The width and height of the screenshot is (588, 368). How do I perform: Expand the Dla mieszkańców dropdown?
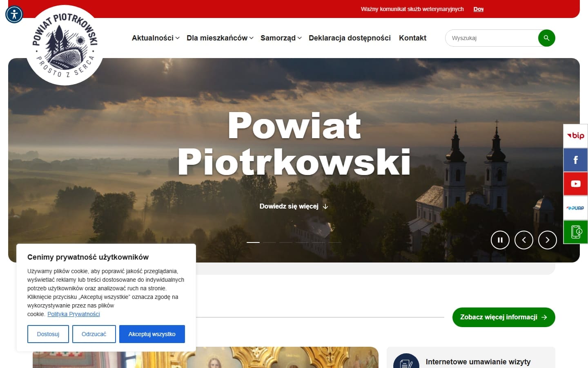coord(220,38)
